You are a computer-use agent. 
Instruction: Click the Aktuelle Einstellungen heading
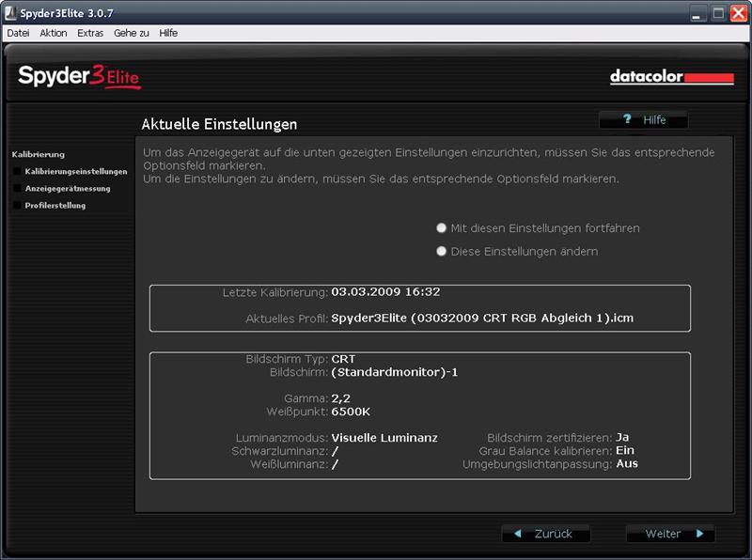219,124
